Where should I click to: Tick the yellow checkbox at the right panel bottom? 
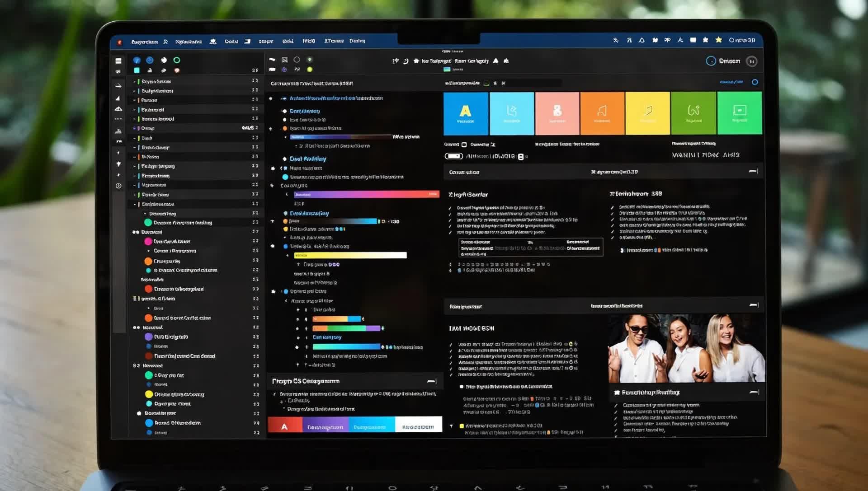[462, 426]
